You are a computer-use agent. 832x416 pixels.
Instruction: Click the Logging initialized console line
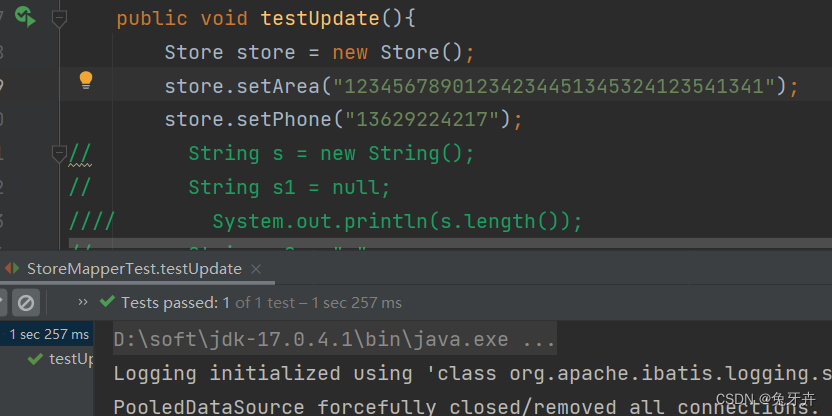[472, 374]
